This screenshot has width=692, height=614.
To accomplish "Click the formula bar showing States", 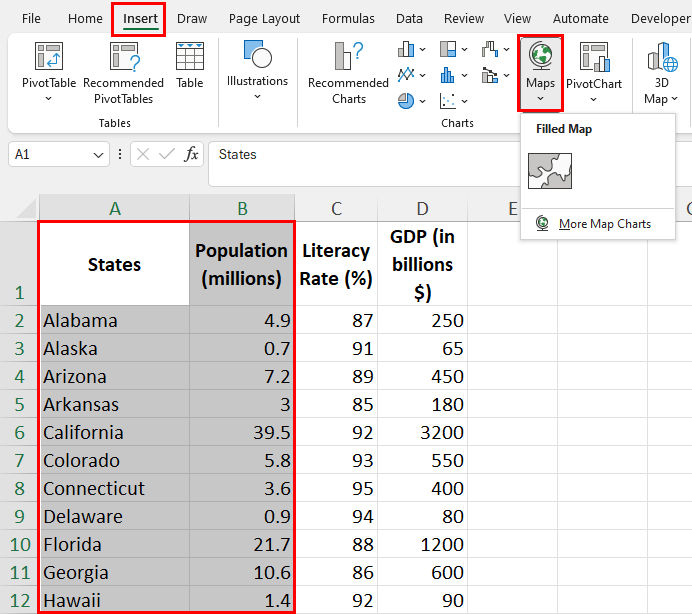I will [364, 164].
